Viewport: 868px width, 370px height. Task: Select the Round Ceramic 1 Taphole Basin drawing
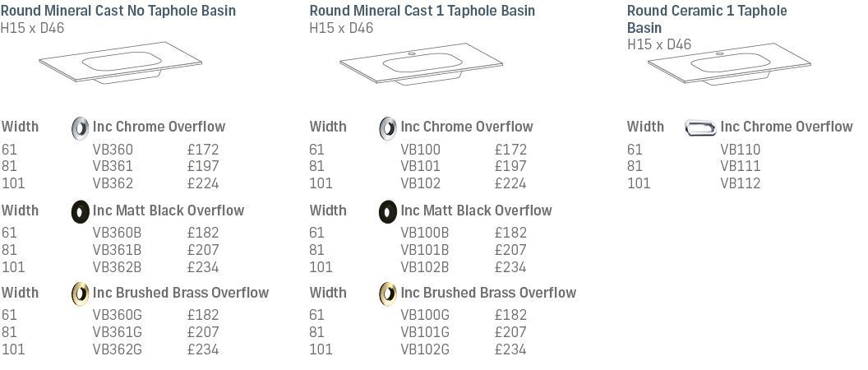click(x=729, y=64)
